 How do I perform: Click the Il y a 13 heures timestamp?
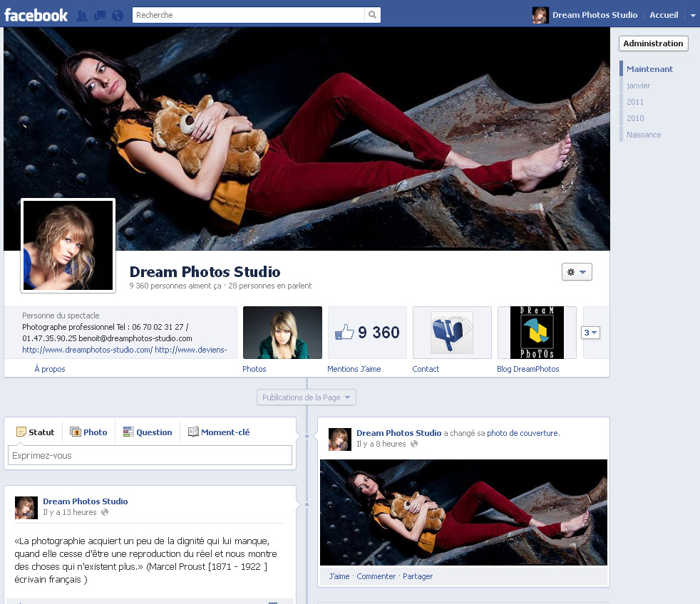pyautogui.click(x=70, y=512)
